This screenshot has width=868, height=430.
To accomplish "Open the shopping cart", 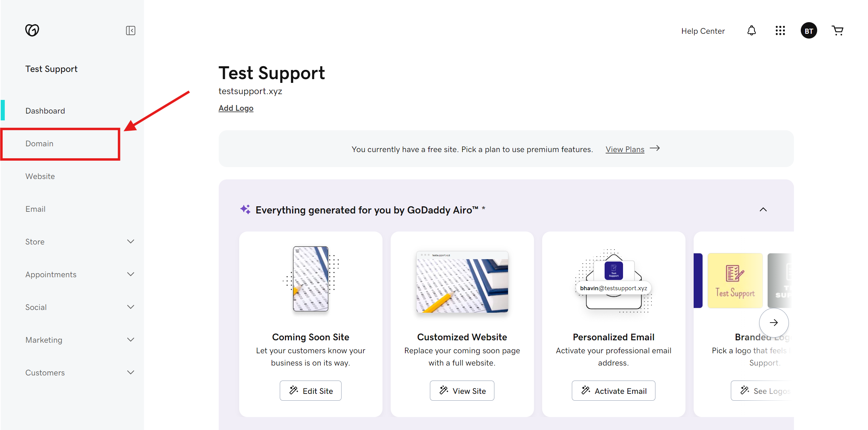I will click(x=837, y=31).
